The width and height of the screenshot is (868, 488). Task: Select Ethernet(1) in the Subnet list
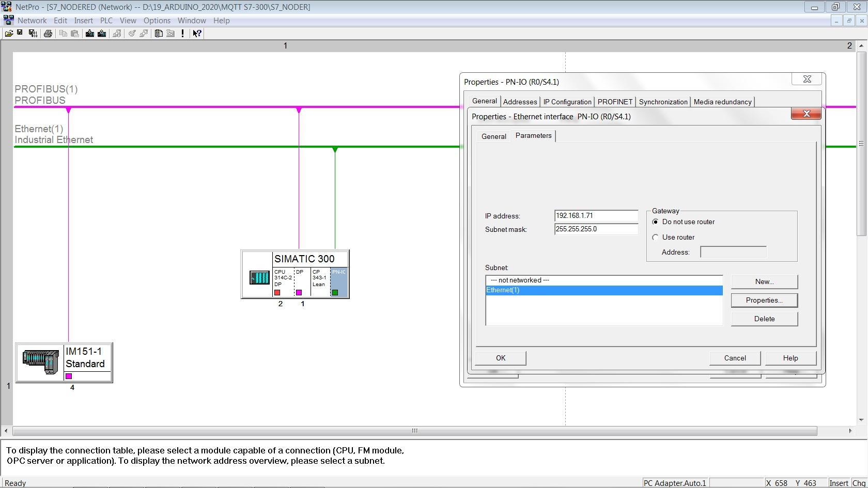[x=604, y=290]
